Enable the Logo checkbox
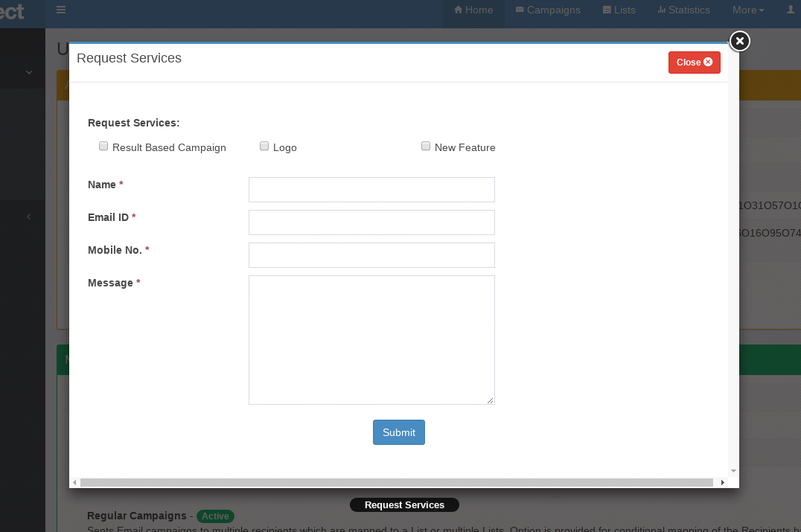The width and height of the screenshot is (801, 532). pyautogui.click(x=264, y=147)
